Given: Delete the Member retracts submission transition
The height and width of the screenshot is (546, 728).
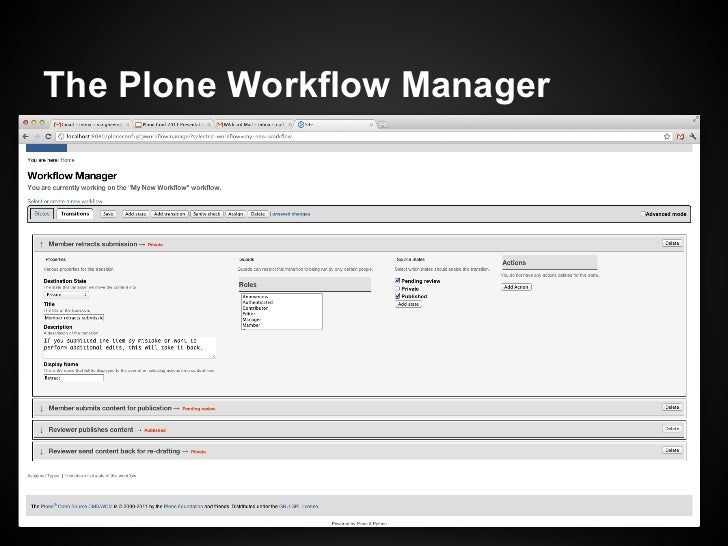Looking at the screenshot, I should click(x=672, y=243).
